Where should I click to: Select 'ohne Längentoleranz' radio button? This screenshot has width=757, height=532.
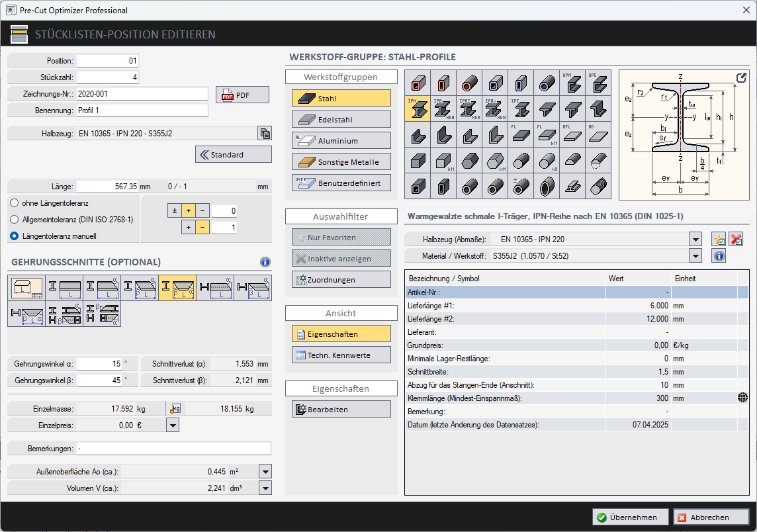pos(15,203)
